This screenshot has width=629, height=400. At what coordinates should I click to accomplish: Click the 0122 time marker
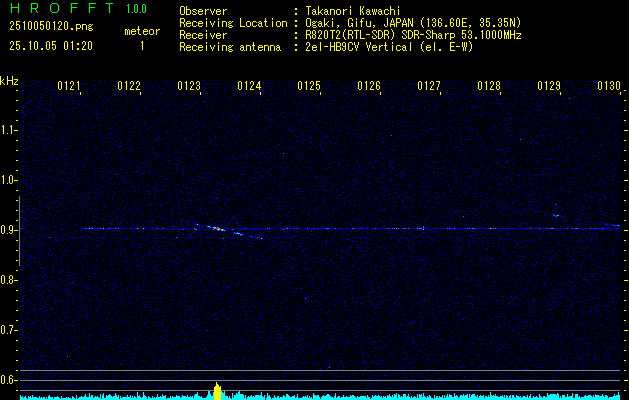(x=129, y=86)
